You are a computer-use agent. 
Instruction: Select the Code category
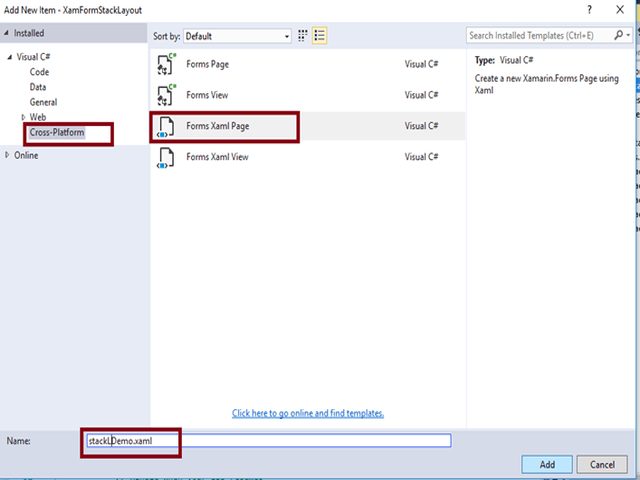coord(39,72)
